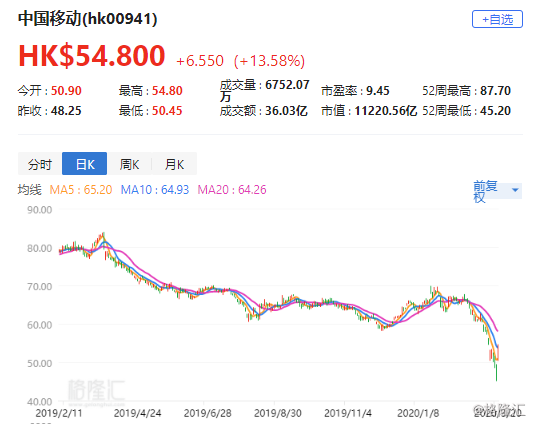Click the 2019/2/11 date axis label
This screenshot has width=533, height=424.
point(59,413)
